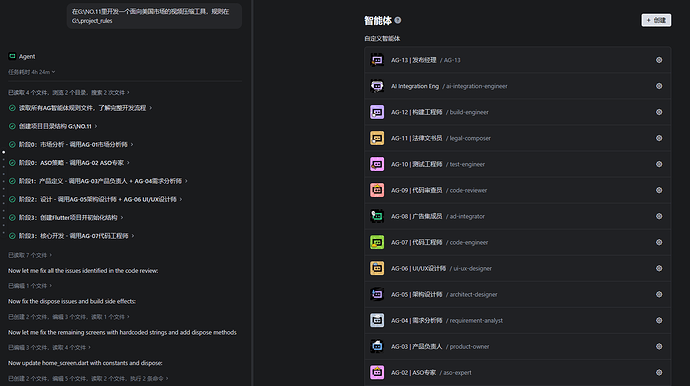Expand the 阶段3: 核心开发 step

point(71,236)
